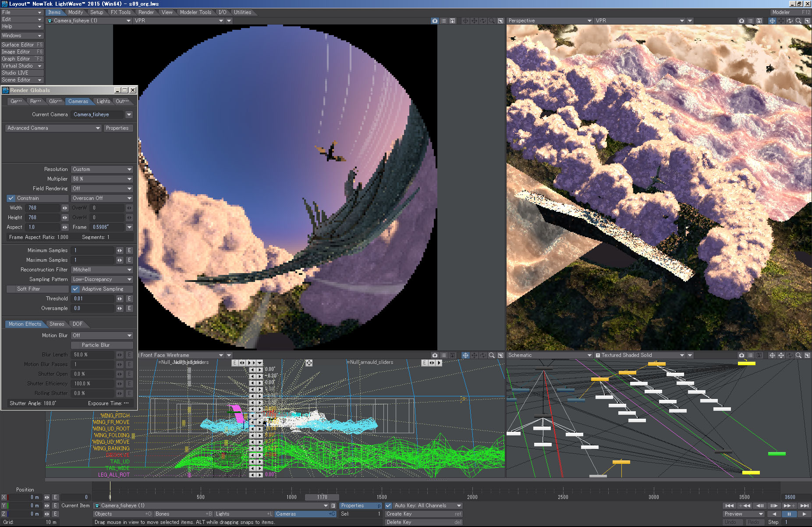
Task: Click the camera icon in Schematic viewport header
Action: [x=741, y=355]
